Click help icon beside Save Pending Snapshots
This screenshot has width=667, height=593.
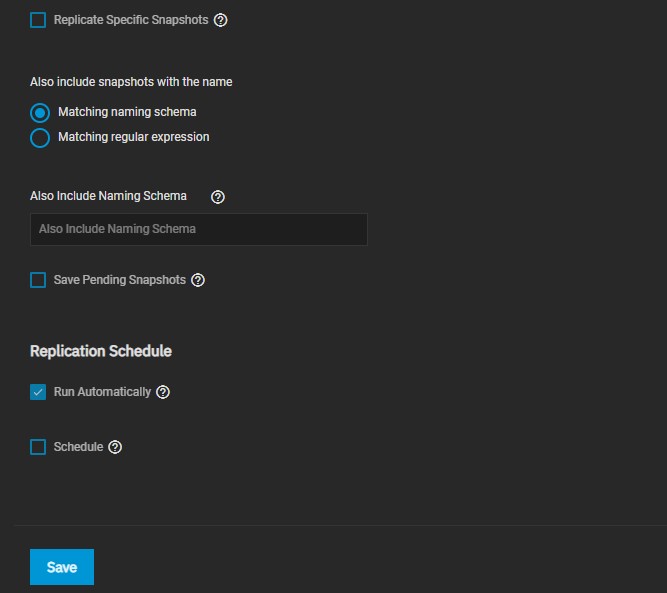pos(198,280)
